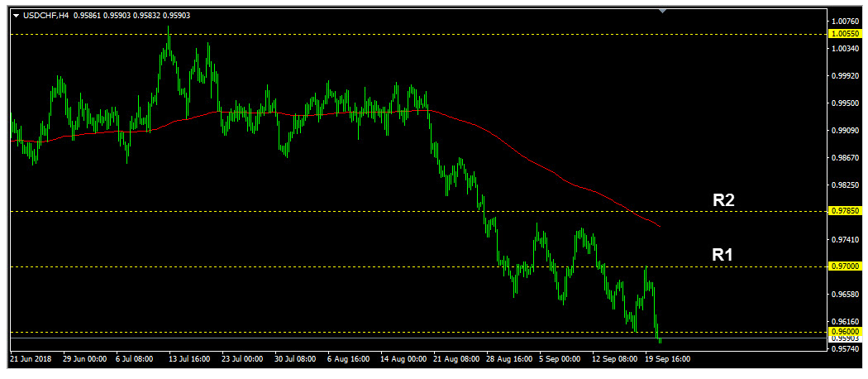
Task: Click the 0.98670 price scale value
Action: click(x=845, y=158)
